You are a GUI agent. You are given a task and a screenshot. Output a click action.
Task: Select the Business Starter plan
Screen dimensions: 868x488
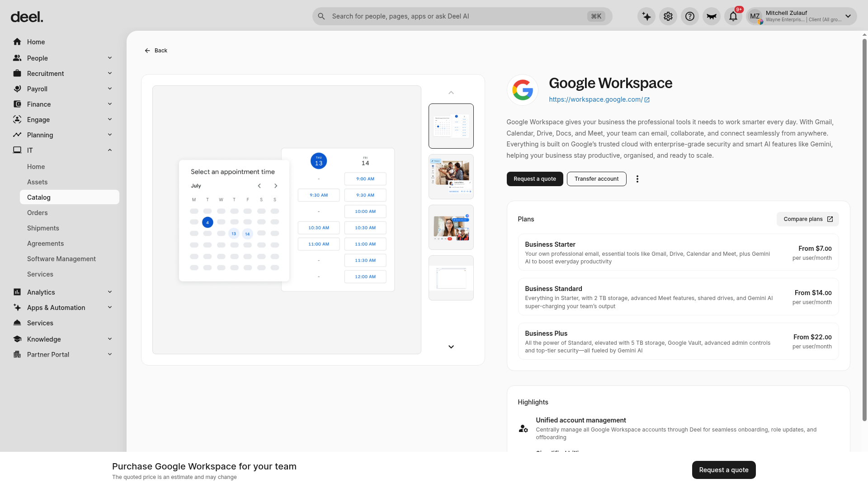coord(678,252)
